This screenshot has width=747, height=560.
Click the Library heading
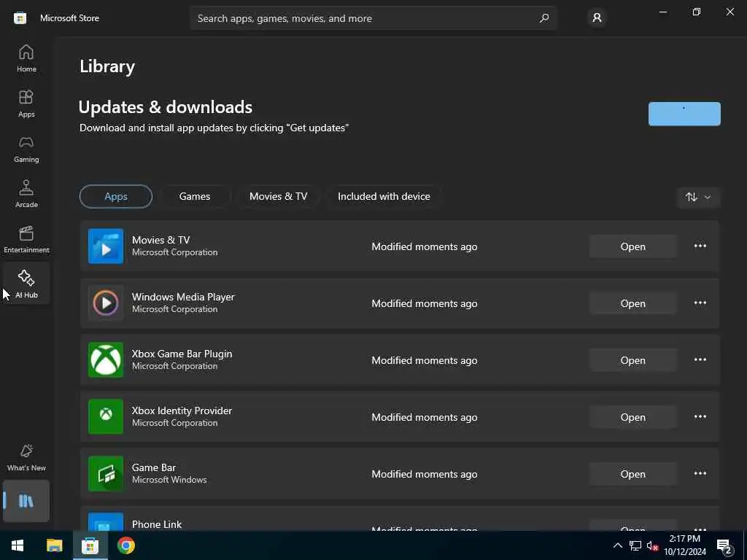pyautogui.click(x=107, y=66)
